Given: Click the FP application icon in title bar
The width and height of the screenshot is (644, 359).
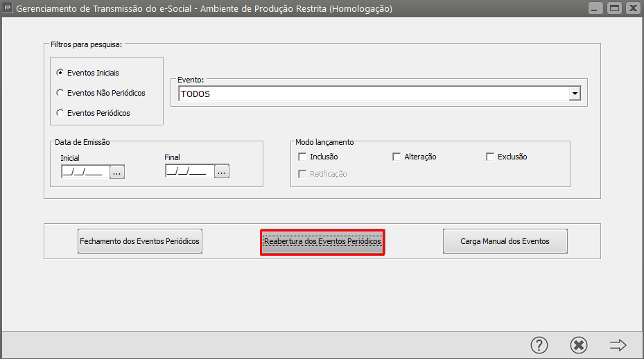Looking at the screenshot, I should [x=8, y=8].
